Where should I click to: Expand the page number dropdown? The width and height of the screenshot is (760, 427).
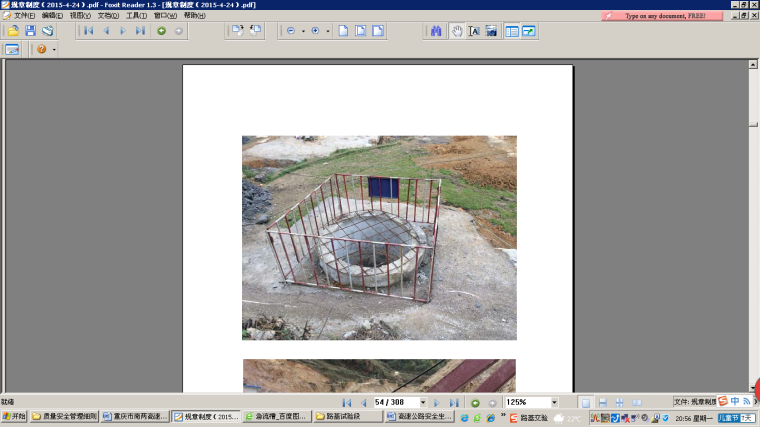pos(424,402)
